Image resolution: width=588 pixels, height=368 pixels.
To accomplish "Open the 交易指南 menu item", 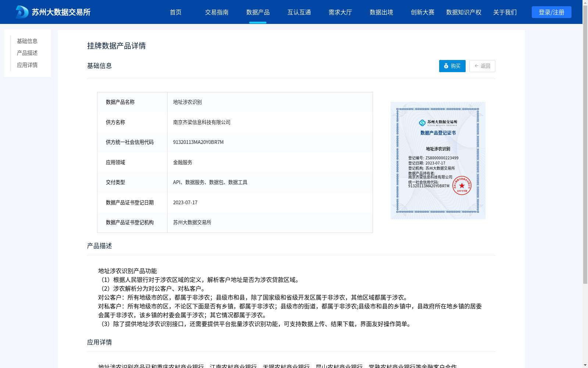I will pyautogui.click(x=217, y=12).
